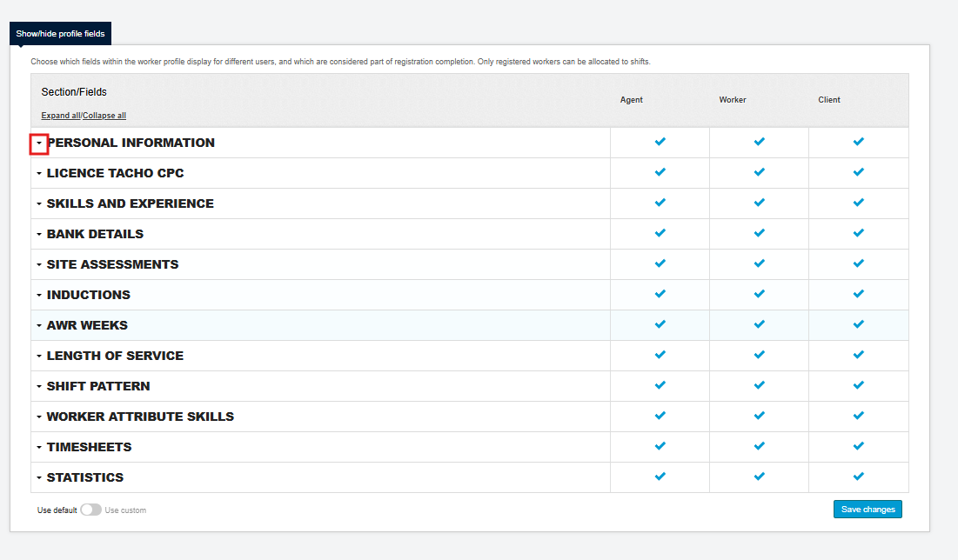Expand the Personal Information section arrow
This screenshot has height=560, width=958.
point(39,143)
